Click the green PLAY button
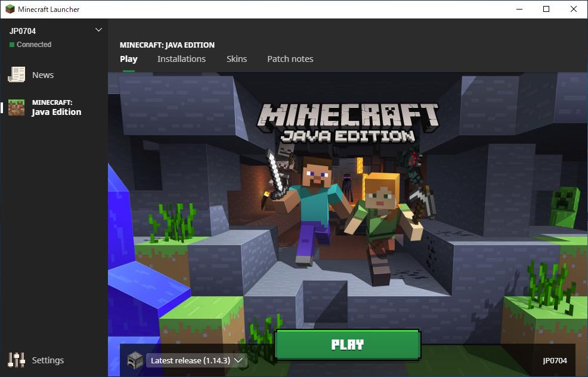Image resolution: width=588 pixels, height=377 pixels. 347,344
